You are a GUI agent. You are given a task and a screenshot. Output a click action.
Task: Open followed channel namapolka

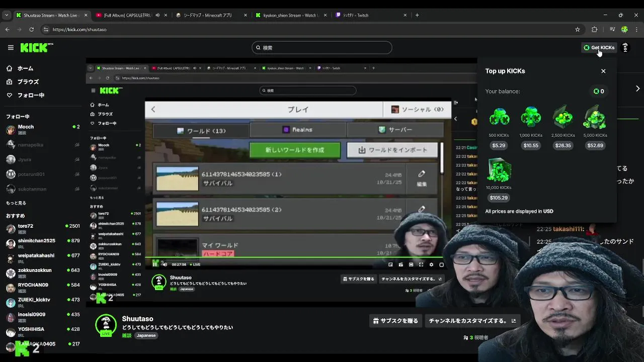pos(42,145)
